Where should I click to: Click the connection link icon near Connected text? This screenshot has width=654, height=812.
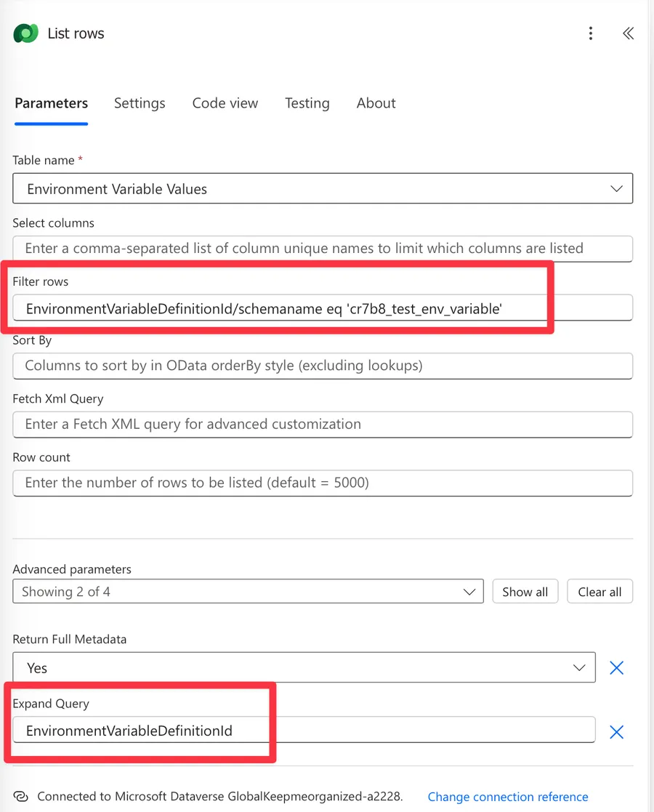click(x=21, y=797)
